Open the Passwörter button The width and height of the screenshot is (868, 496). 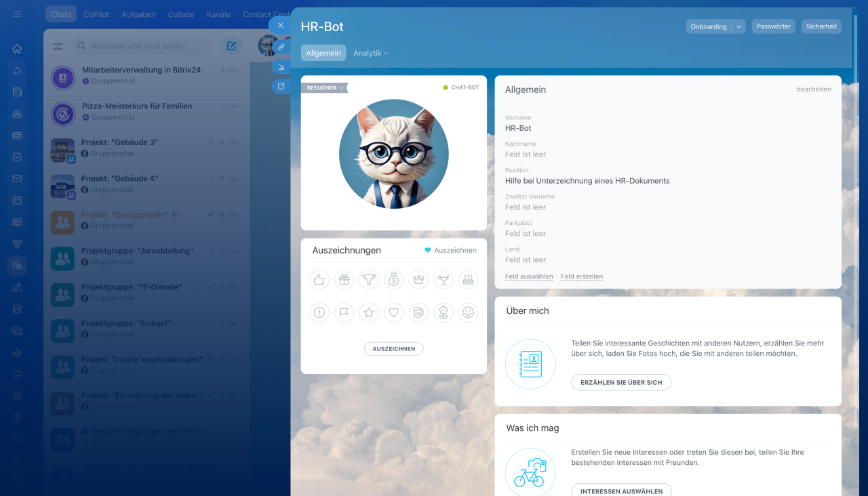[774, 26]
